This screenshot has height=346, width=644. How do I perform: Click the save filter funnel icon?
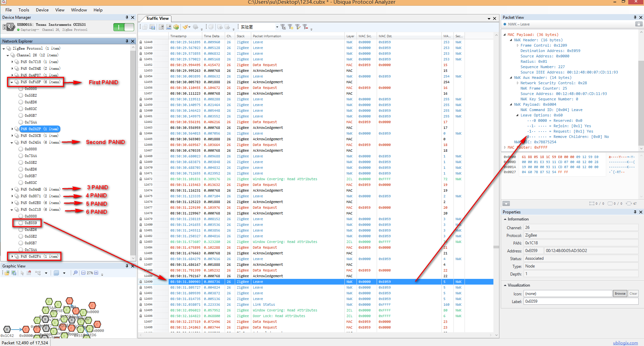(283, 27)
